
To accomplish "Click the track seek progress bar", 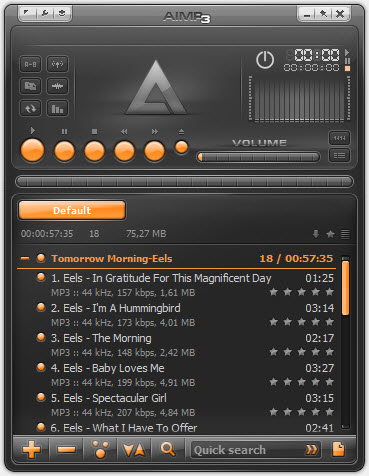I will 184,182.
